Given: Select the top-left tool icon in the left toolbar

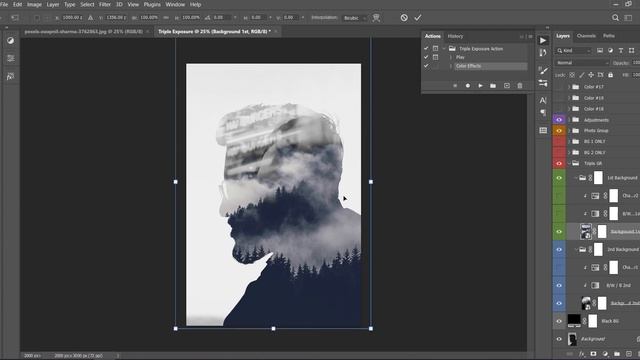Looking at the screenshot, I should click(x=11, y=40).
